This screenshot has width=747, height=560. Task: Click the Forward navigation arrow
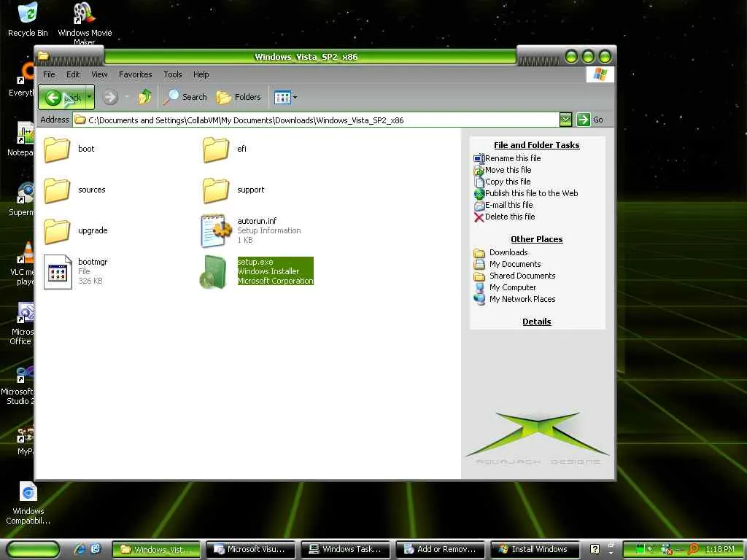[x=110, y=97]
